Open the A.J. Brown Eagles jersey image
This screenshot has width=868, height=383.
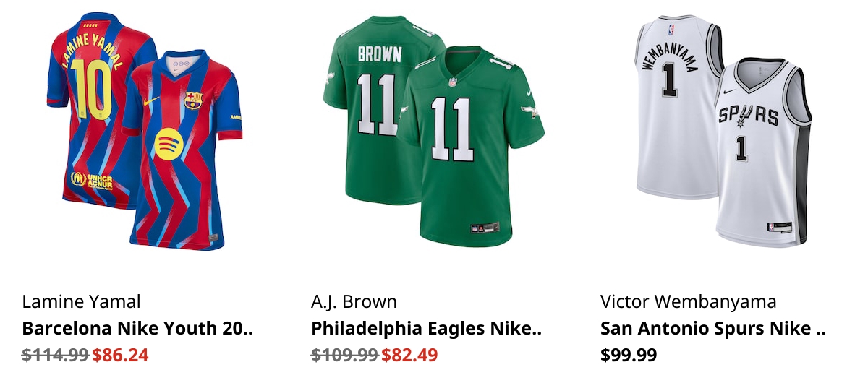click(434, 132)
